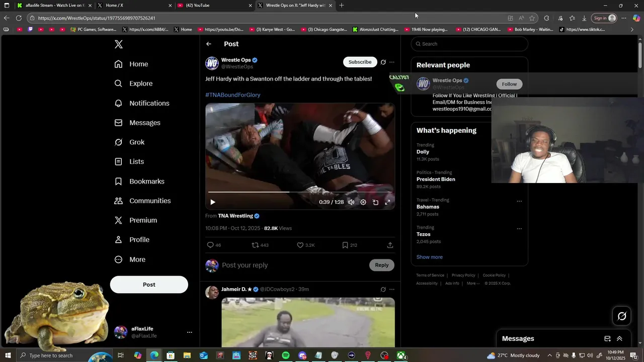Screen dimensions: 644x362
Task: Go to Home in X sidebar
Action: pyautogui.click(x=131, y=64)
